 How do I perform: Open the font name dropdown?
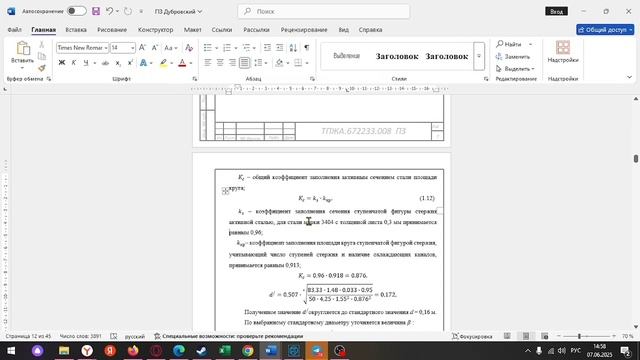[106, 48]
